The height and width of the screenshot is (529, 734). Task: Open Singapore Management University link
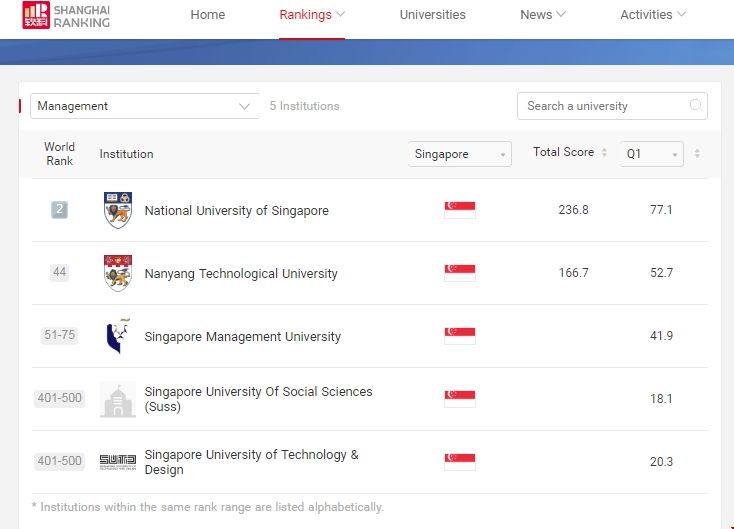pos(242,337)
